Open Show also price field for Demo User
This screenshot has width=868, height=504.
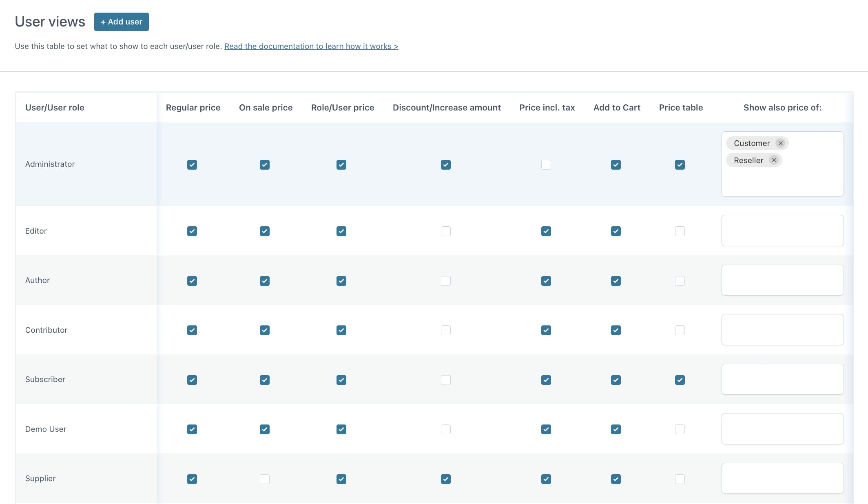[x=782, y=429]
